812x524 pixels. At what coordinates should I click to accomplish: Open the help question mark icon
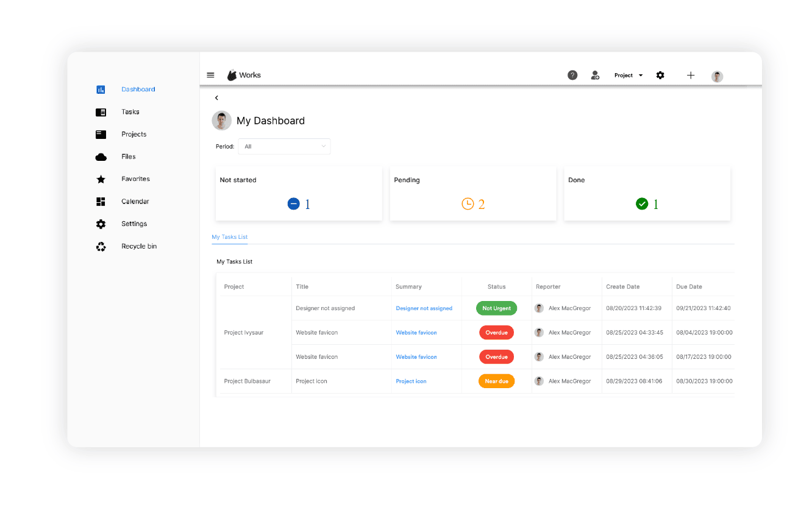572,76
